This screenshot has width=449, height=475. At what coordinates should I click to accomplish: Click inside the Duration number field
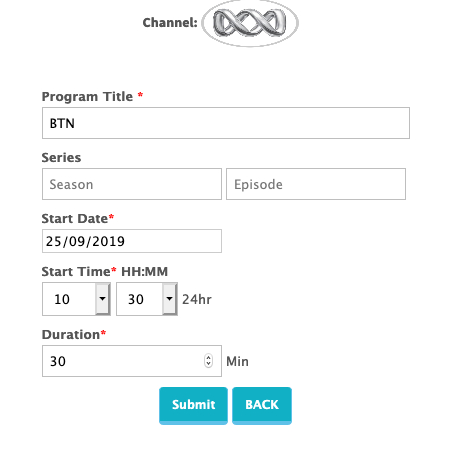(132, 361)
